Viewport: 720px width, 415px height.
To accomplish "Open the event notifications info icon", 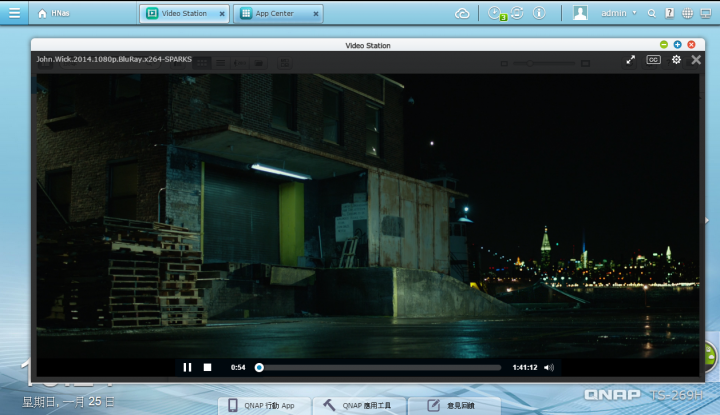I will [539, 13].
